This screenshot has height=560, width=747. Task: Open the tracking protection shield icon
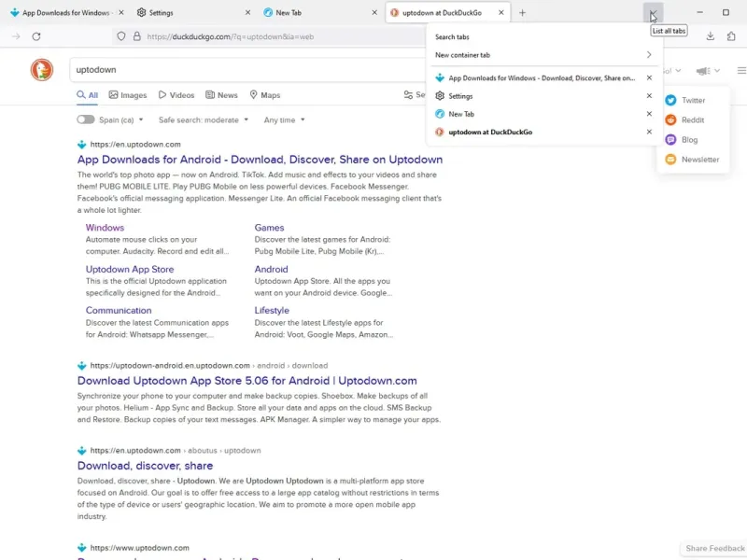121,36
